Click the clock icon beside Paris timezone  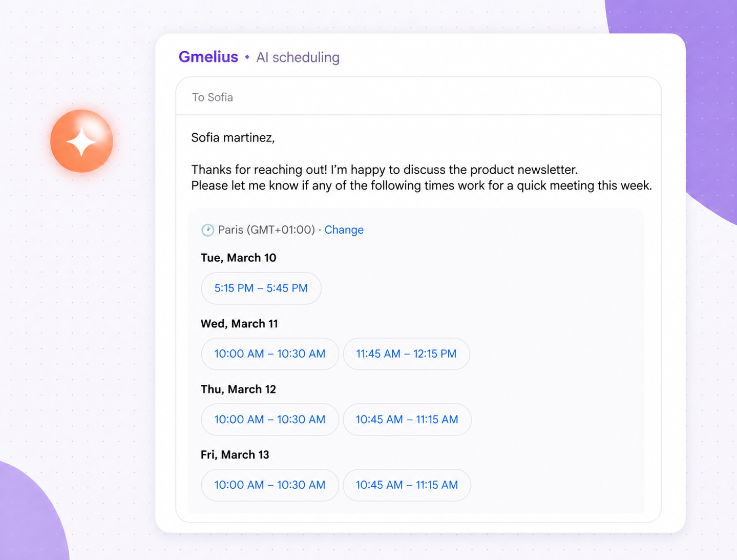pyautogui.click(x=207, y=230)
